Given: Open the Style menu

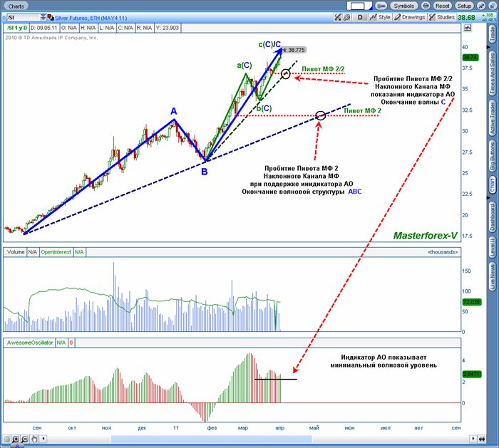Looking at the screenshot, I should pyautogui.click(x=380, y=17).
